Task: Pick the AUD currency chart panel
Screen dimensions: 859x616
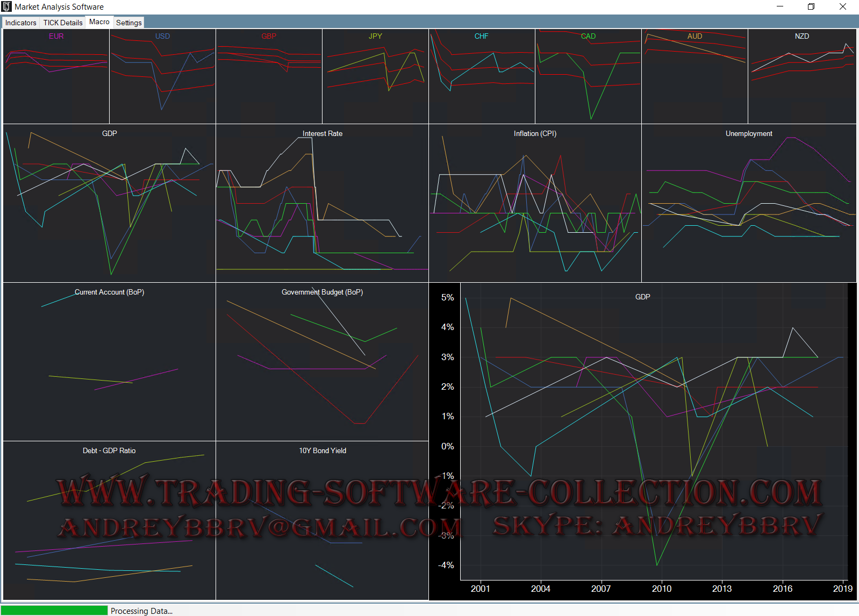Action: [695, 76]
